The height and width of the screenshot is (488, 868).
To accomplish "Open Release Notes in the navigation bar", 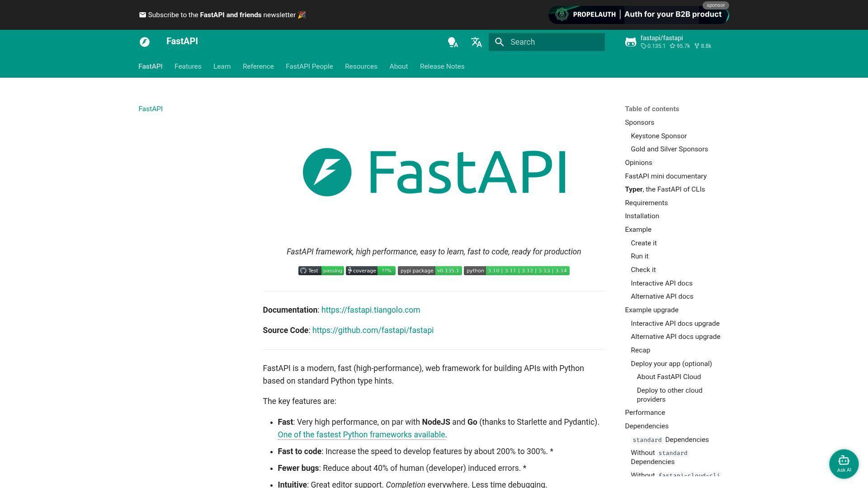I will 442,66.
